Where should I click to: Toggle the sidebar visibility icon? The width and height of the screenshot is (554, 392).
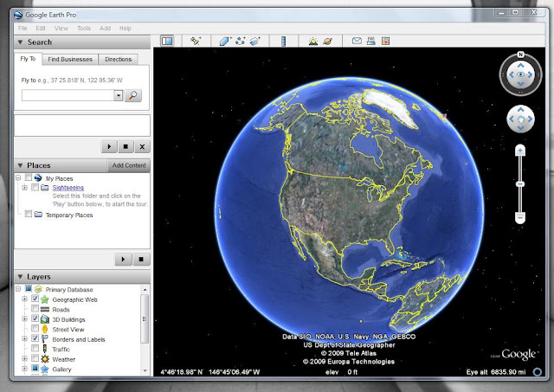coord(167,42)
